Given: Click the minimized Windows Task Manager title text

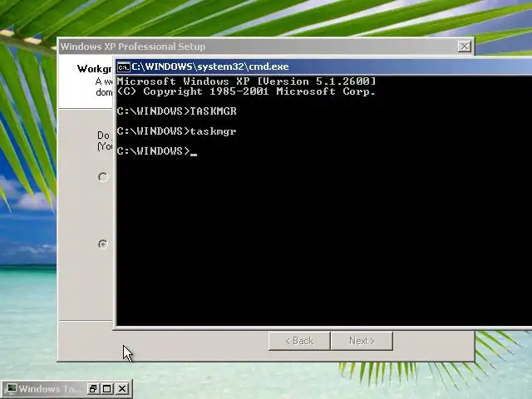Looking at the screenshot, I should (50, 389).
